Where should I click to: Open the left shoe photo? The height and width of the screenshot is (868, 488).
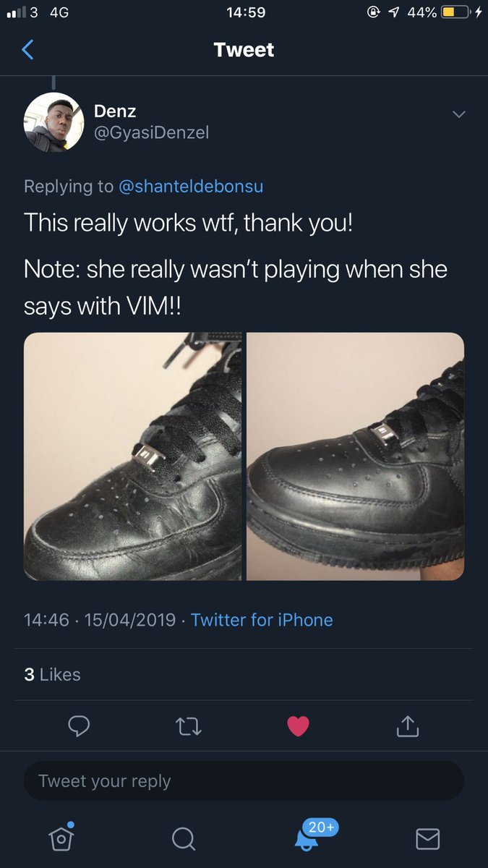click(x=133, y=456)
